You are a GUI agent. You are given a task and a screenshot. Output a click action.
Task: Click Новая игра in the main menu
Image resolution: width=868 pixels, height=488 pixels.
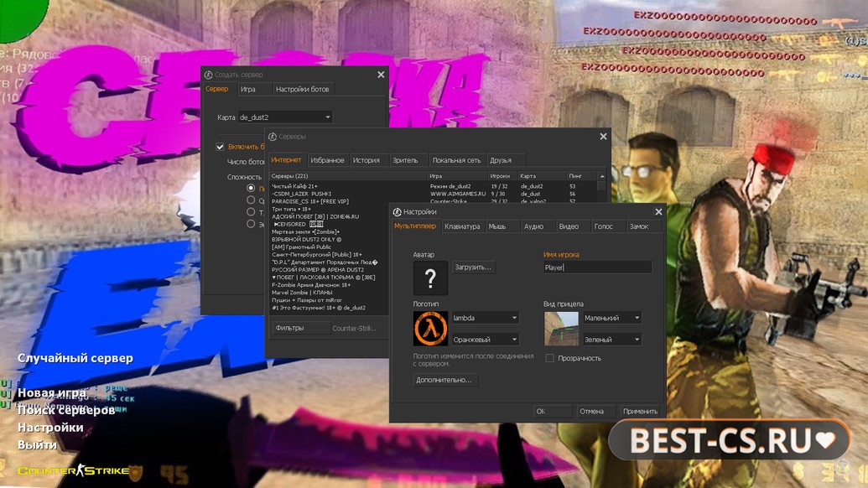click(52, 393)
